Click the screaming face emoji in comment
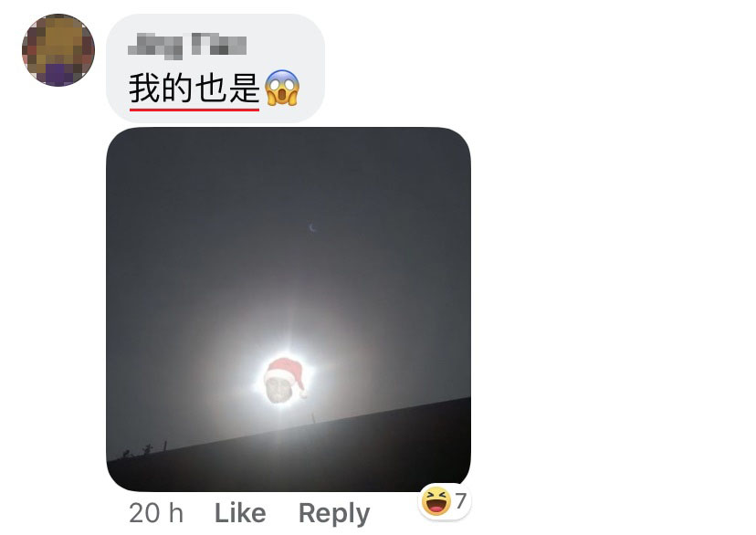756x535 pixels. [x=282, y=88]
